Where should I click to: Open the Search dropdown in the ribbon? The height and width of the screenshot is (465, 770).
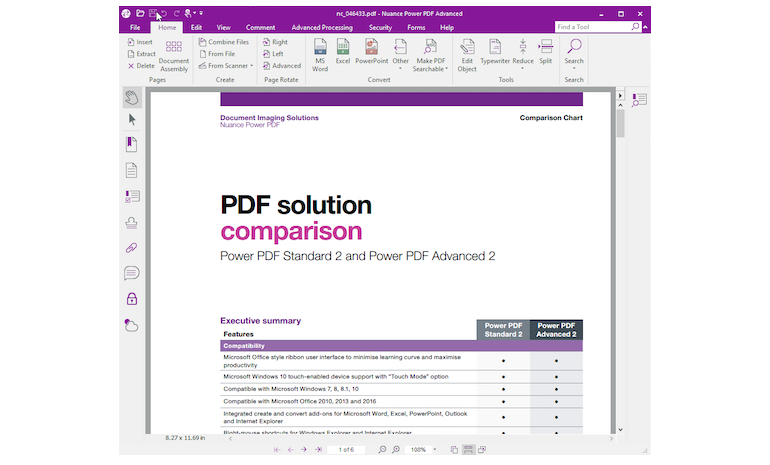[x=574, y=68]
